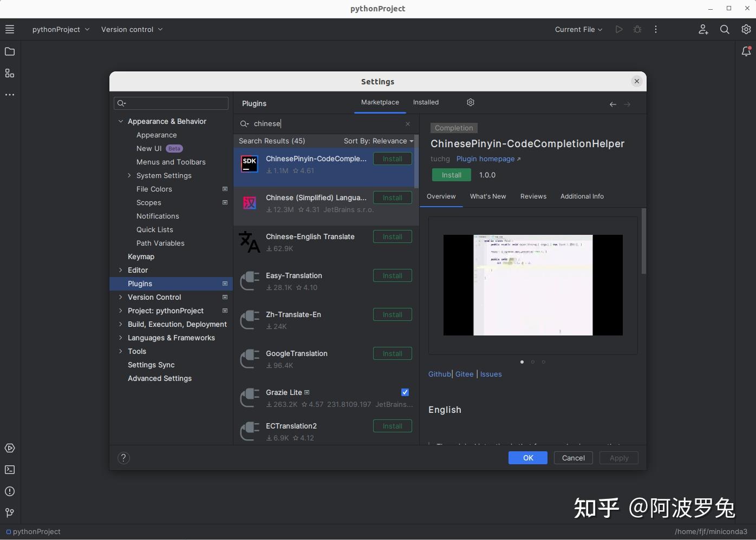Open the Github link
This screenshot has width=756, height=540.
click(440, 374)
